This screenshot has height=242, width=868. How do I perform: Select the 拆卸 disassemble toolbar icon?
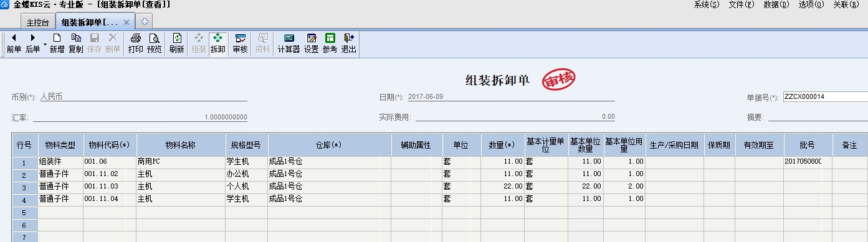217,43
